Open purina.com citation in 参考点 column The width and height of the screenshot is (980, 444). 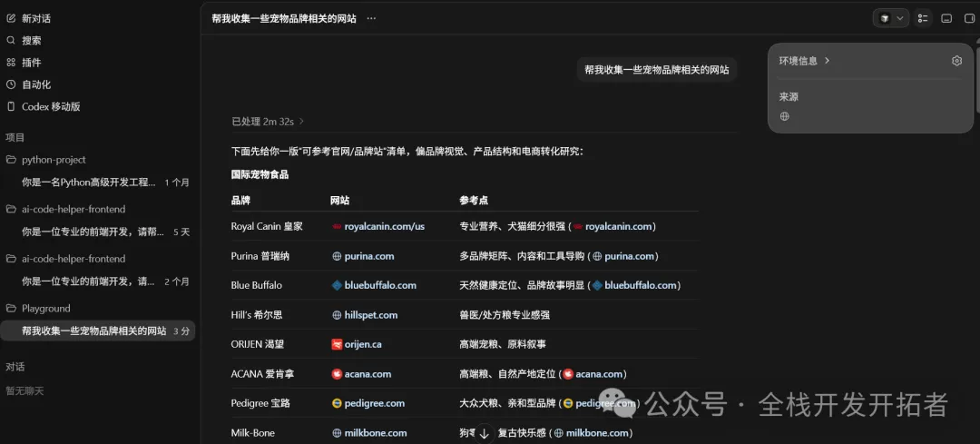[x=630, y=256]
